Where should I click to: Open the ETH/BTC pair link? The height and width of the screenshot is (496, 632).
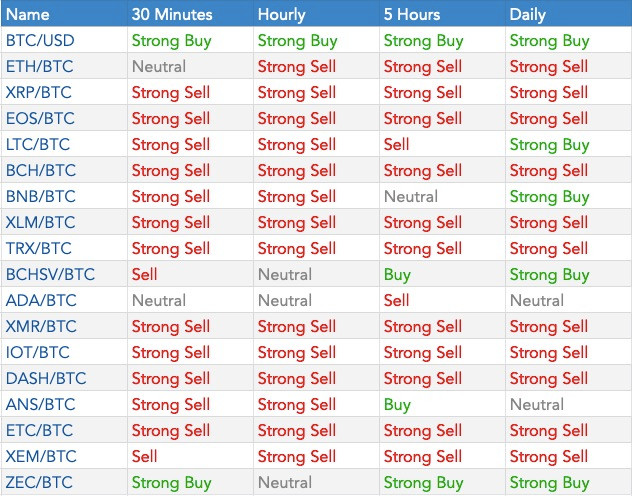coord(40,66)
